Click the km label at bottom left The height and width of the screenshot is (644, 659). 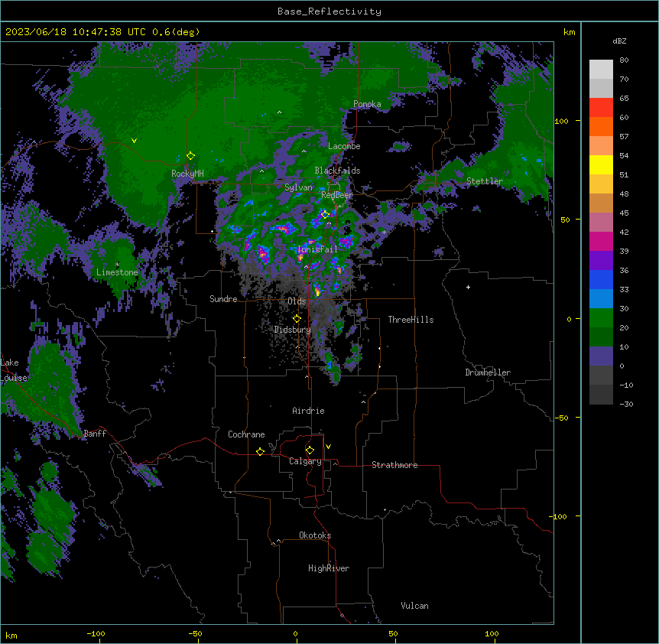pos(11,636)
